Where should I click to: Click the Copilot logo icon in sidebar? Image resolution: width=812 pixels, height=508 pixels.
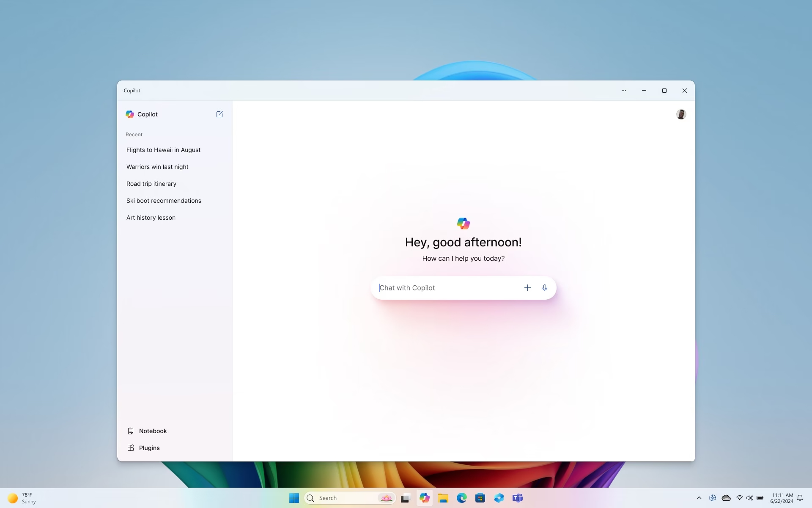pos(130,114)
